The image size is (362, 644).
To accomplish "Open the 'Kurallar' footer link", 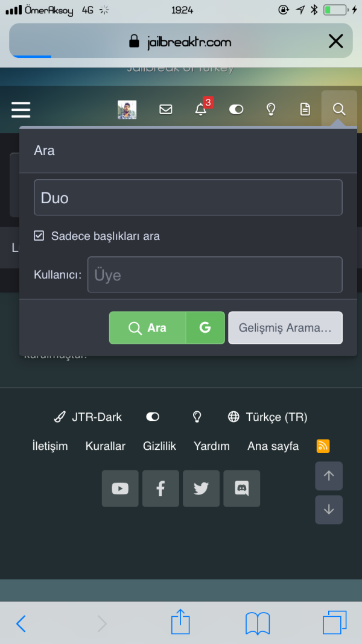I will (106, 446).
